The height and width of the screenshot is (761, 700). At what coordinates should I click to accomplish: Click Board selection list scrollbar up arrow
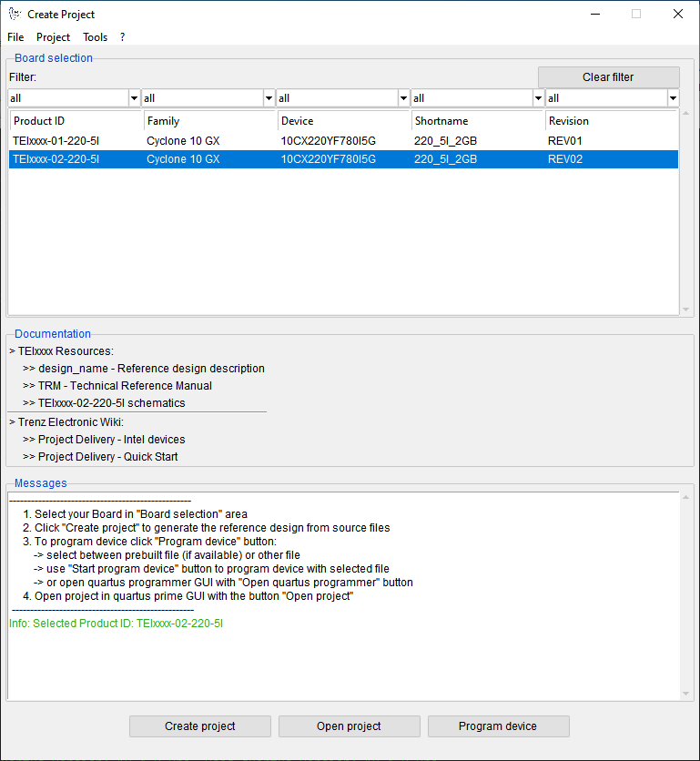(686, 114)
